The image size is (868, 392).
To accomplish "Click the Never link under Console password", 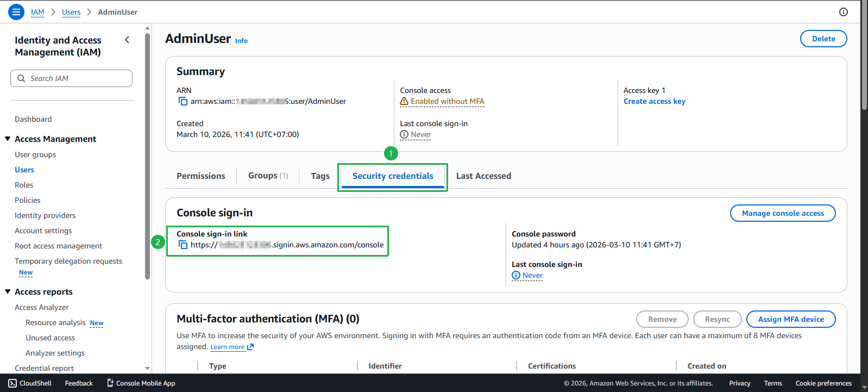I will [x=532, y=275].
